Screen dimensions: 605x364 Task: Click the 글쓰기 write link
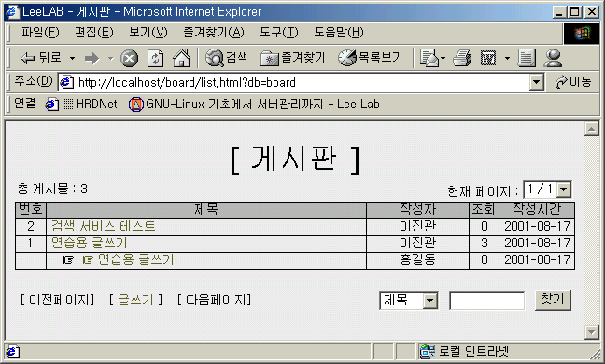(135, 300)
